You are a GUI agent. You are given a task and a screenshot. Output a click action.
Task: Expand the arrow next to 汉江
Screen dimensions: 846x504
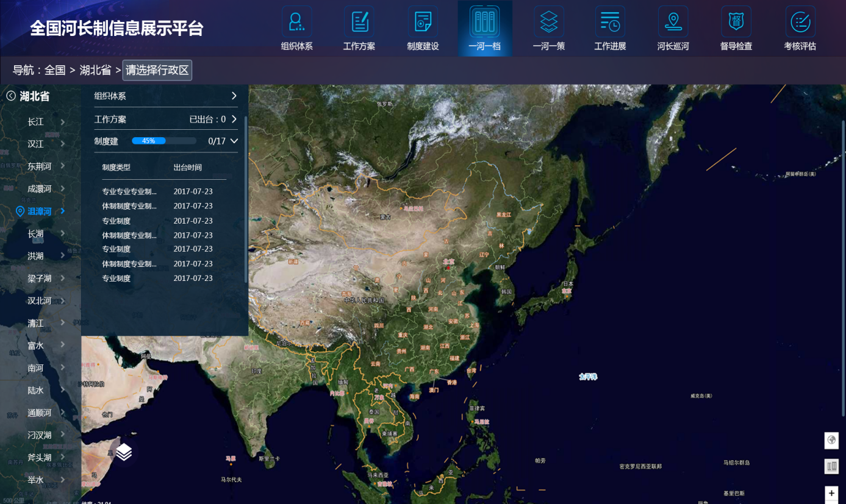62,144
